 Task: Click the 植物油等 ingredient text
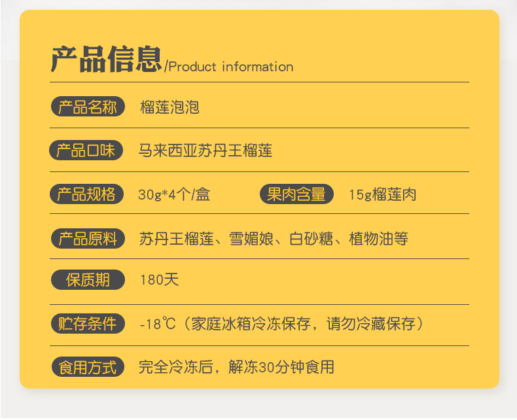point(378,239)
